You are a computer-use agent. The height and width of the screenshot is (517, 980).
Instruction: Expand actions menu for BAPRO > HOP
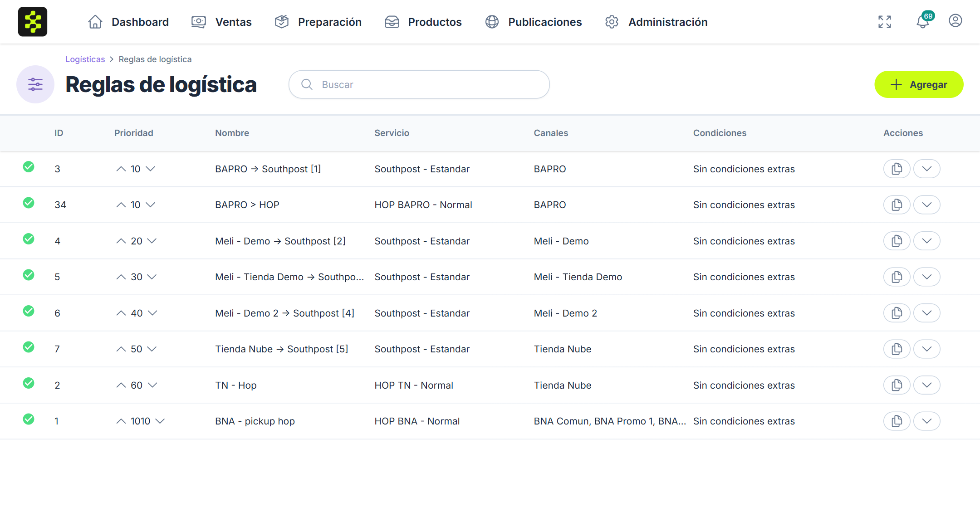point(926,205)
